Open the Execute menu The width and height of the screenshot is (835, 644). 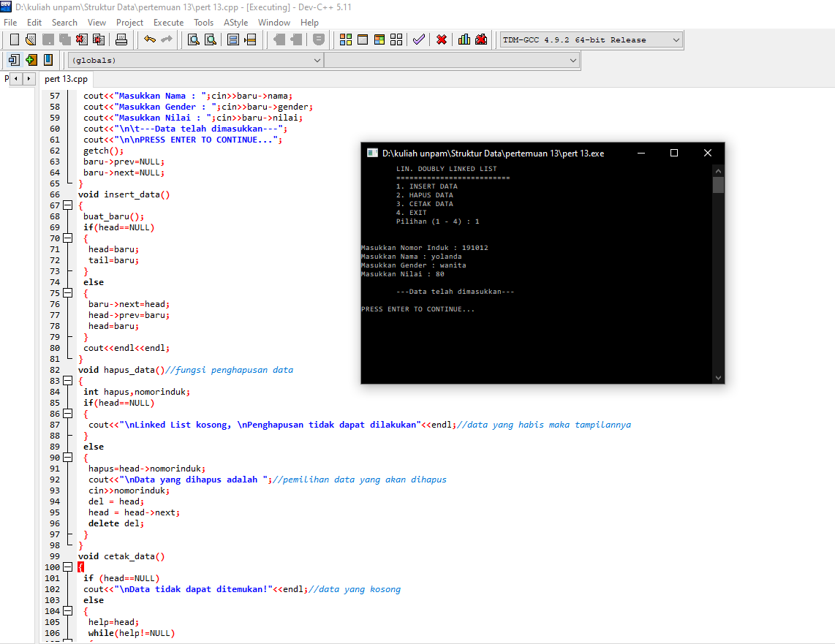(x=168, y=23)
